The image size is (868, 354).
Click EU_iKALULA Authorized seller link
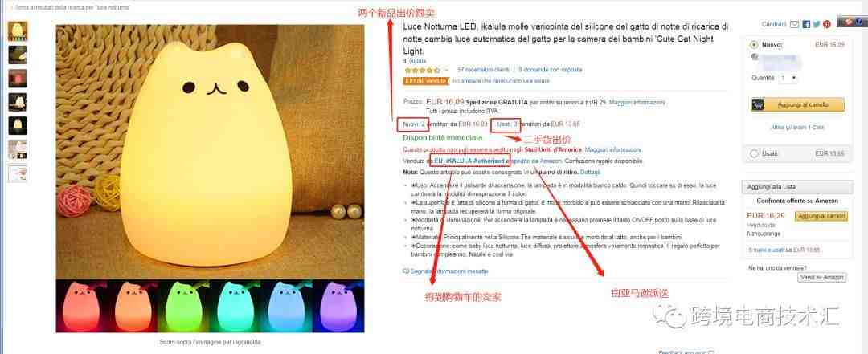[x=469, y=161]
